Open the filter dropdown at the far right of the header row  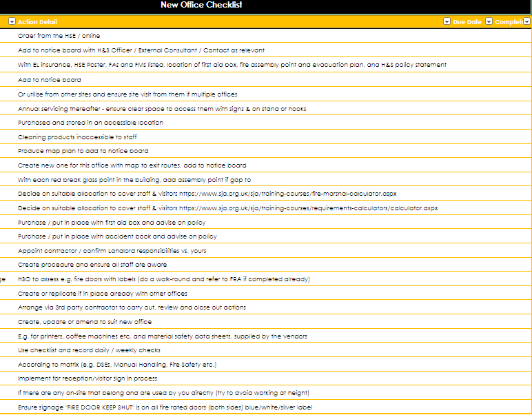526,21
